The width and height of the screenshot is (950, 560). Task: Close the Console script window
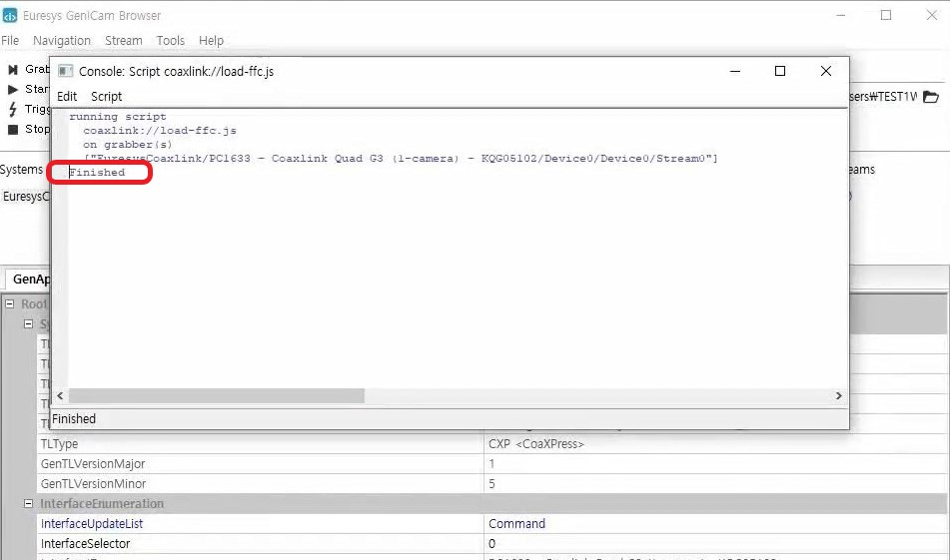click(x=826, y=71)
